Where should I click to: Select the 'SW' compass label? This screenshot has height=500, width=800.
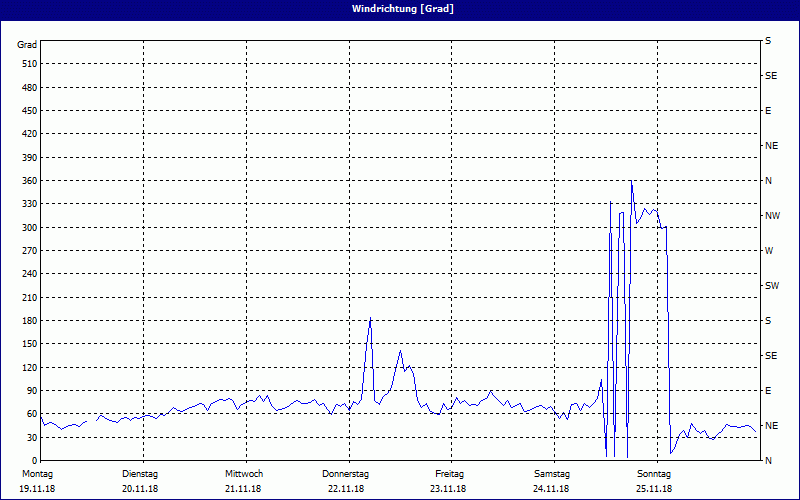pos(772,286)
